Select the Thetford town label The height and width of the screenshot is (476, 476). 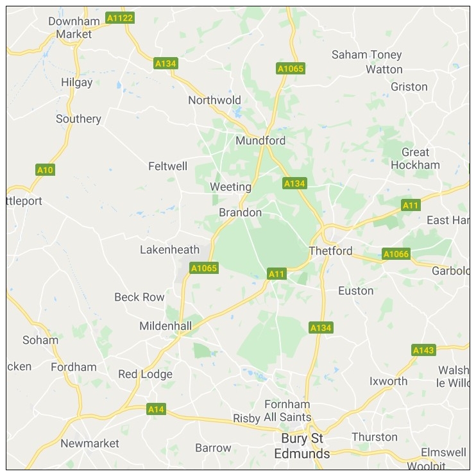point(330,251)
